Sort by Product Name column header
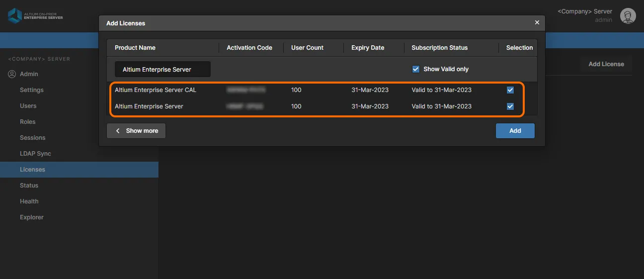 click(135, 48)
